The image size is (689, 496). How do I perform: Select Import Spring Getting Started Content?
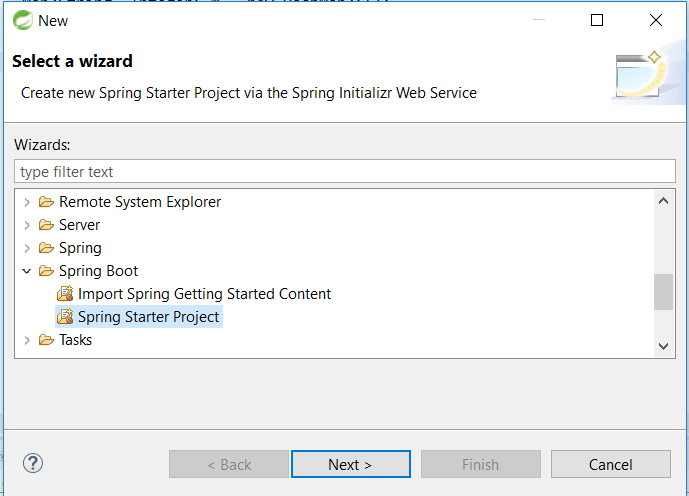[x=204, y=294]
